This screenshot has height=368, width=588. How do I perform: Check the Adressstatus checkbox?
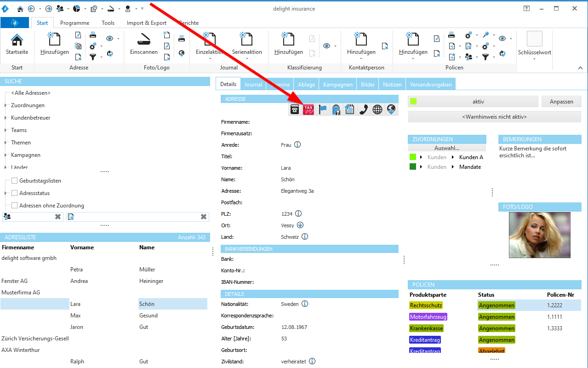(15, 193)
